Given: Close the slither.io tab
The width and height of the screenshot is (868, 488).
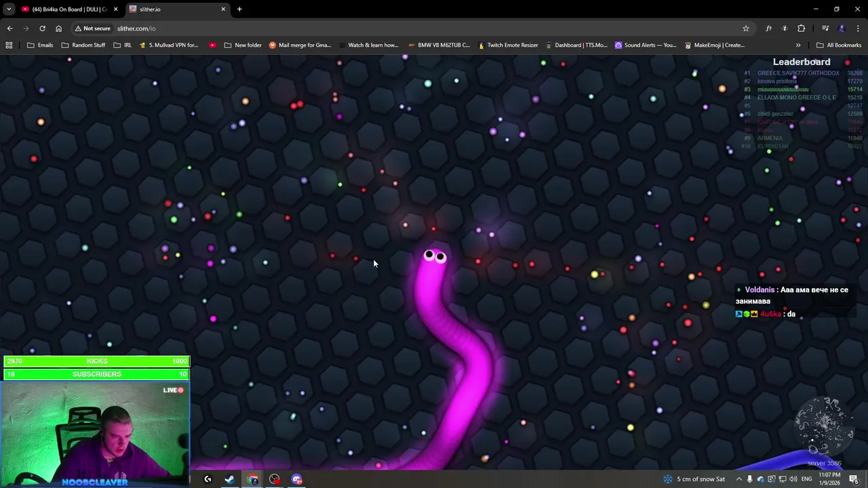Looking at the screenshot, I should (223, 9).
